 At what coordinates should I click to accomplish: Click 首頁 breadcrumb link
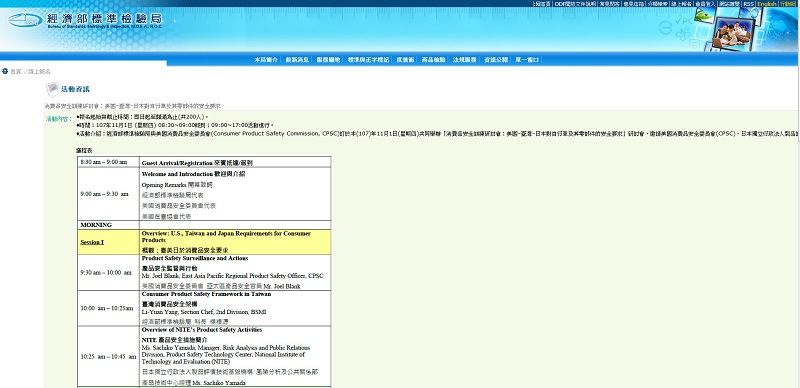coord(16,71)
